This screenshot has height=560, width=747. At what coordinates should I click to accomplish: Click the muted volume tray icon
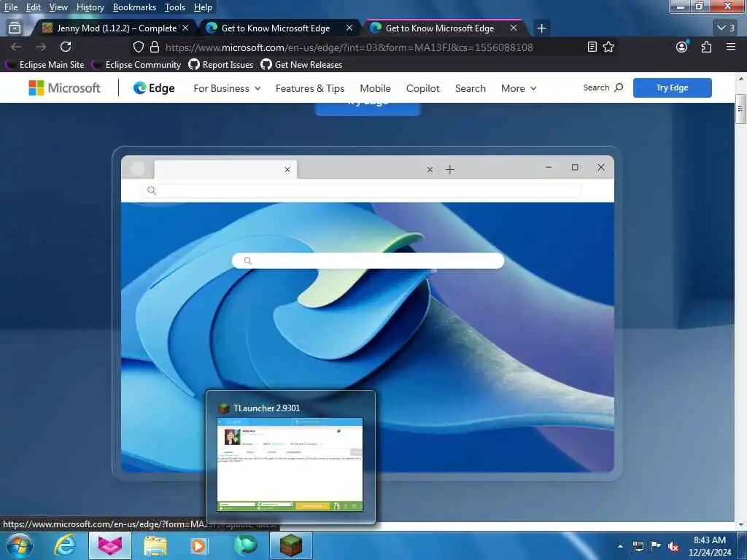coord(673,547)
